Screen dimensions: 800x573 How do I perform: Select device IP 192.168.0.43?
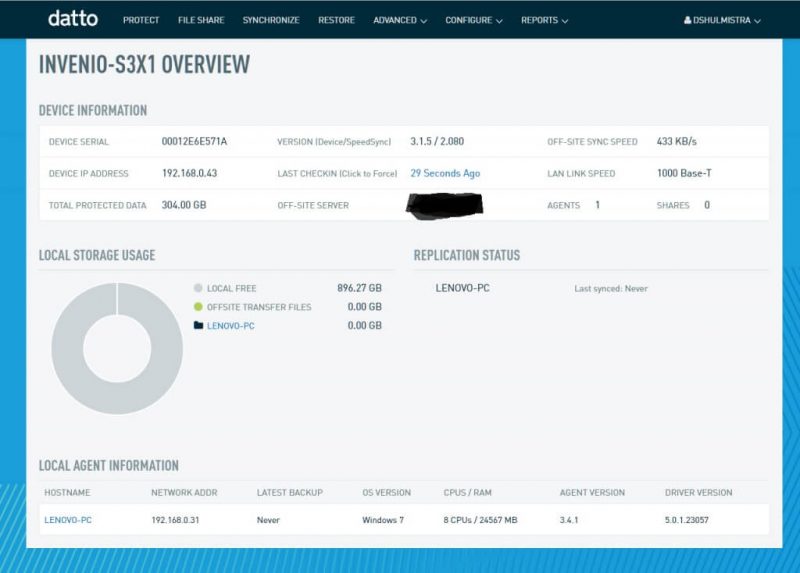tap(189, 173)
